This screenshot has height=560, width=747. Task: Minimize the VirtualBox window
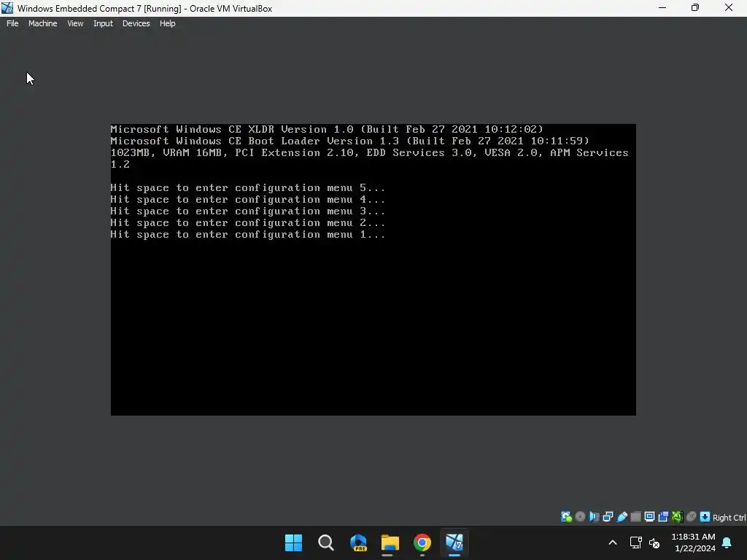662,7
